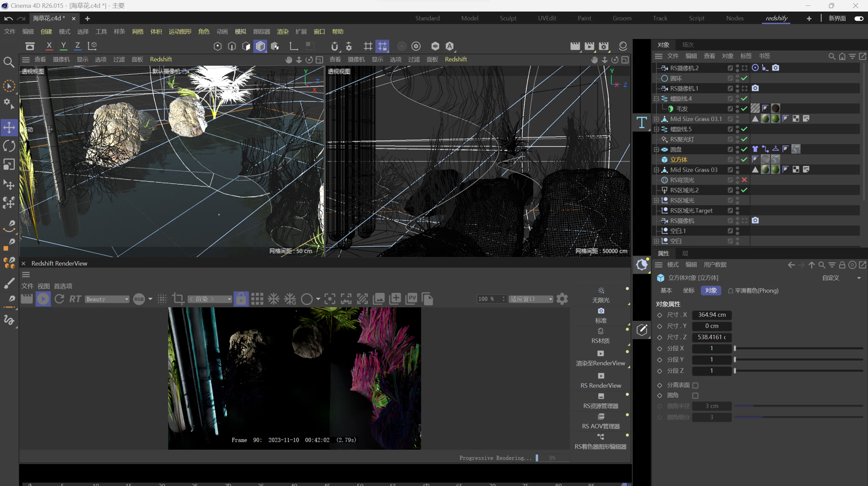Collapse the 螺旋线.4 tree node
868x486 pixels.
(656, 98)
